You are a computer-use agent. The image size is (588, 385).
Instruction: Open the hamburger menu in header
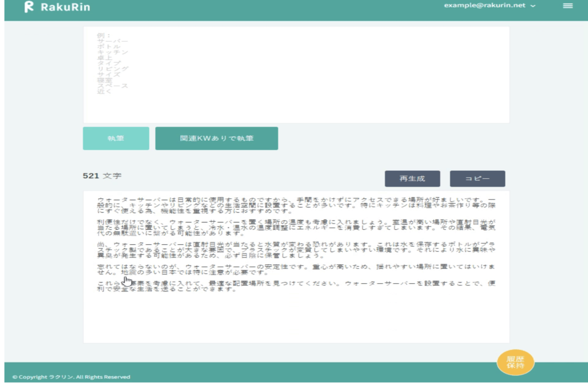[567, 6]
